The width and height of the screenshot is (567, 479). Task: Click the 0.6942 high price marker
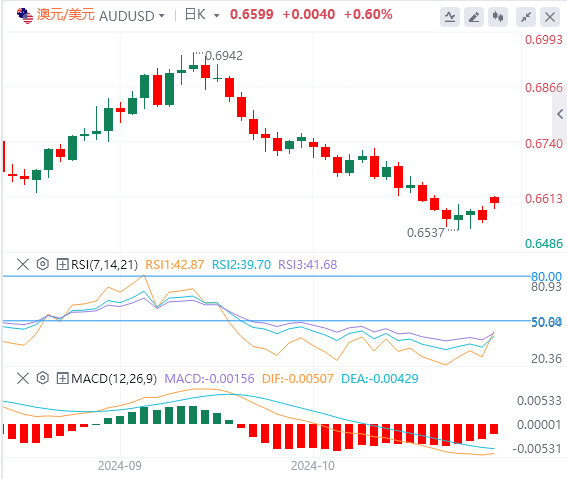pos(224,56)
